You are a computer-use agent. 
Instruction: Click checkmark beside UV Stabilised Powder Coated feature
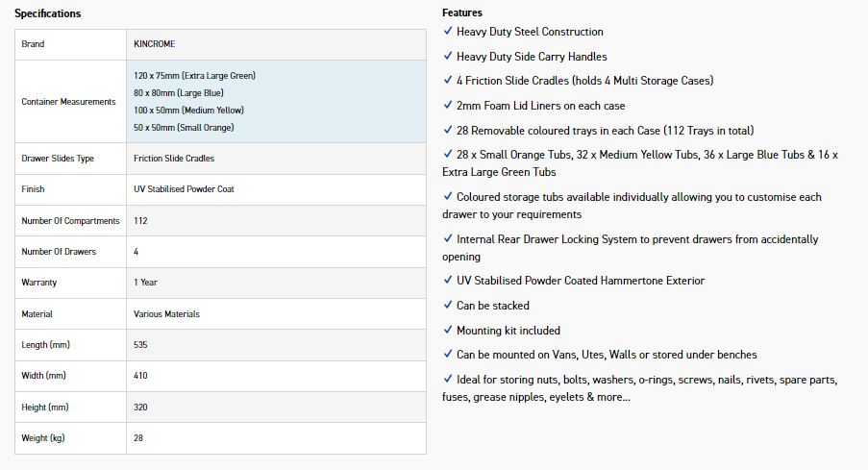click(448, 280)
